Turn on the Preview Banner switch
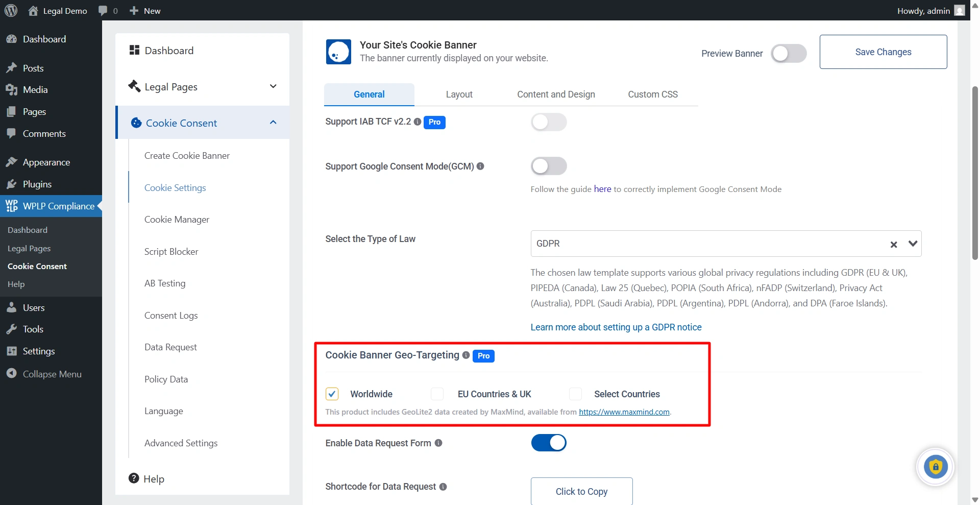Viewport: 980px width, 505px height. pos(789,54)
